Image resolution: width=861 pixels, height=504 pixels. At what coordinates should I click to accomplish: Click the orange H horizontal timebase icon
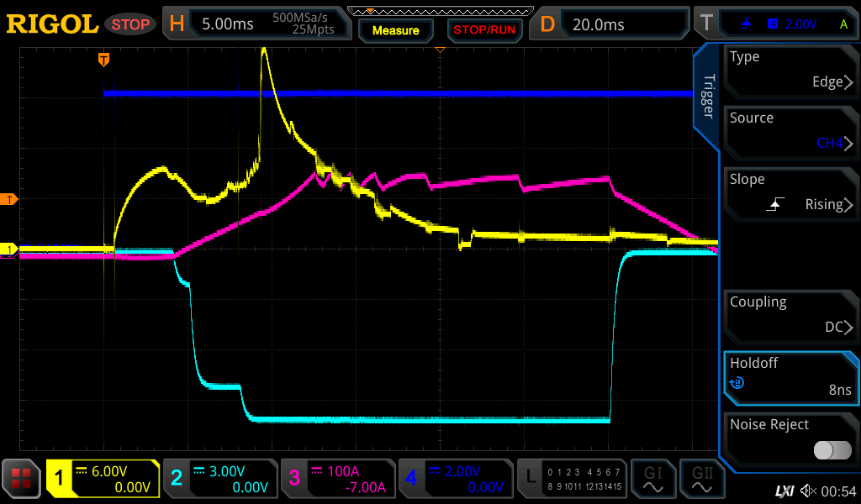coord(176,24)
